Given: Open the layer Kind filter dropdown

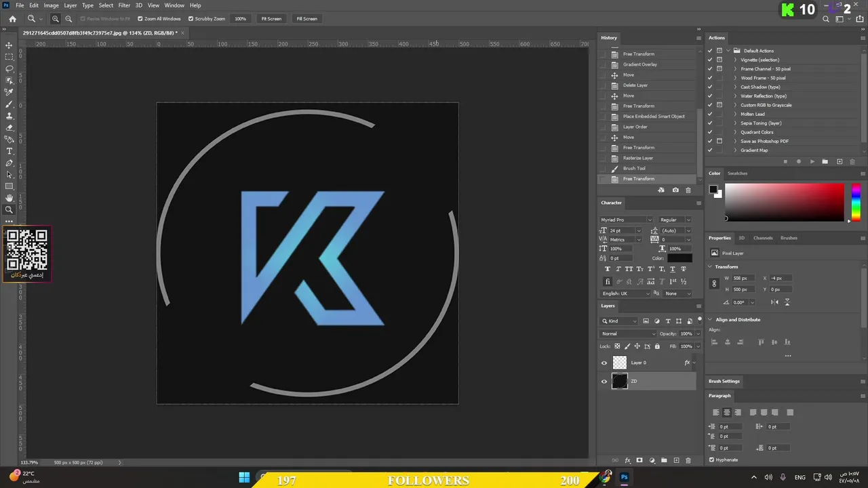Looking at the screenshot, I should click(x=619, y=321).
